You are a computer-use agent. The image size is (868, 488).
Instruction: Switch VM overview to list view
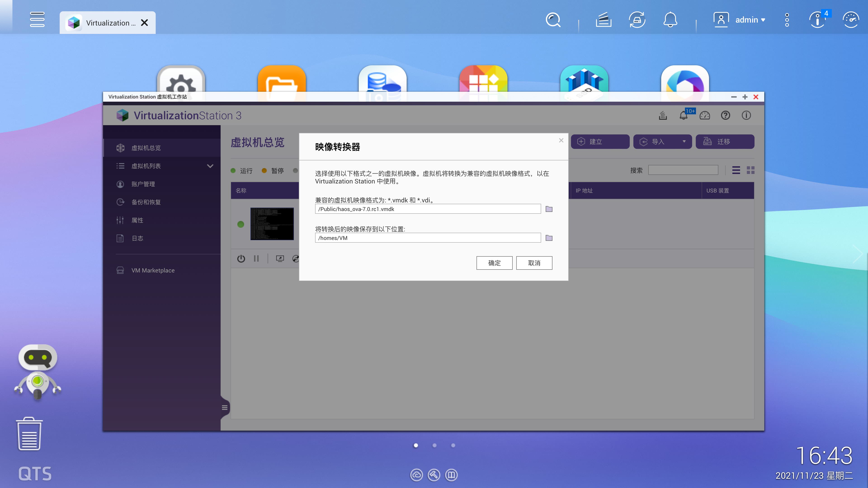coord(736,170)
